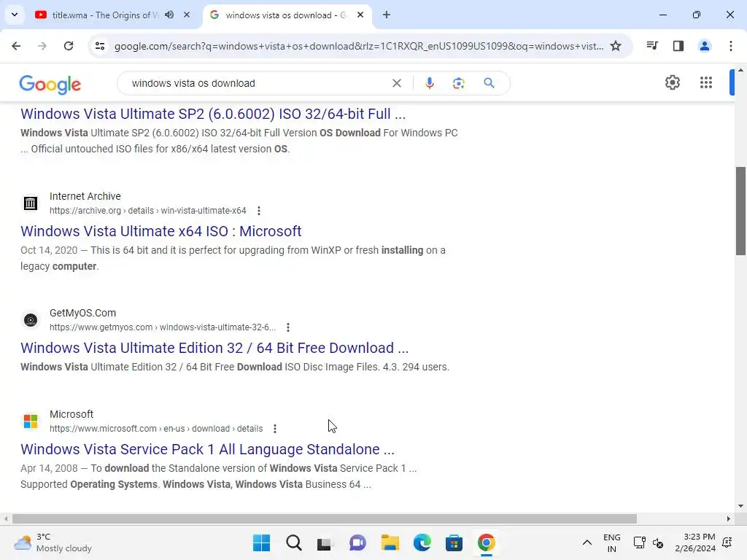
Task: Start voice search with the microphone icon
Action: (429, 83)
